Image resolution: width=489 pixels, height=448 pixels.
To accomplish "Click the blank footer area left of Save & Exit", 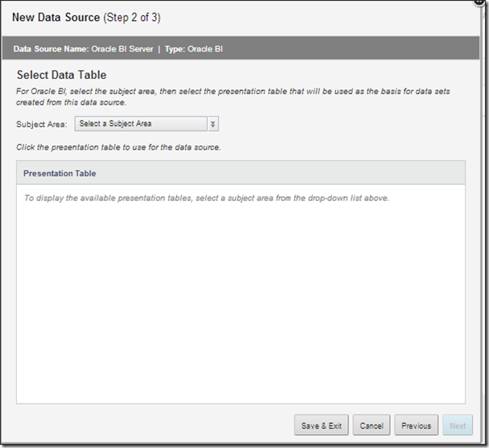I will coord(153,425).
